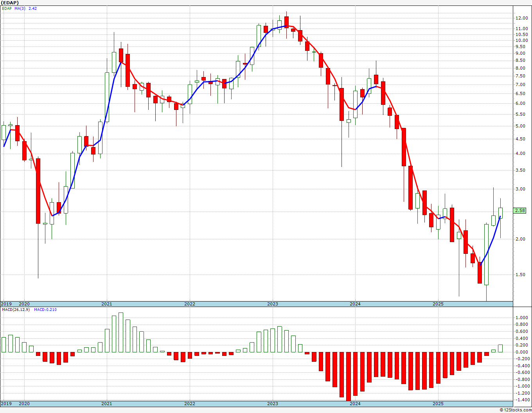Image resolution: width=532 pixels, height=413 pixels.
Task: Select the 11.00 price axis label
Action: (521, 29)
